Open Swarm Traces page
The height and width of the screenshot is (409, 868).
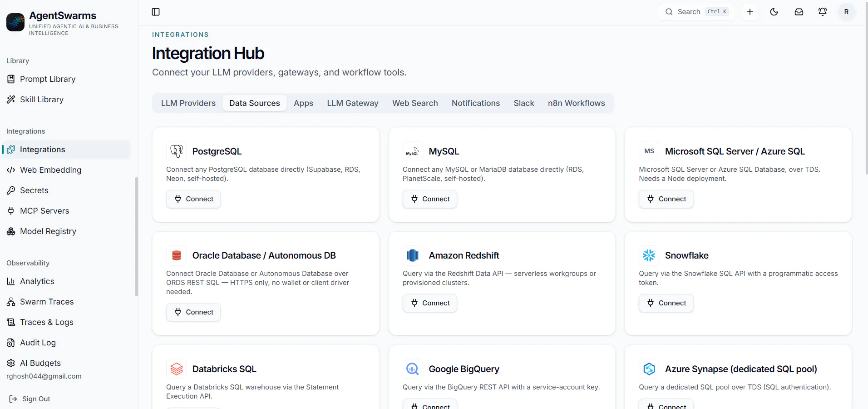[66, 302]
